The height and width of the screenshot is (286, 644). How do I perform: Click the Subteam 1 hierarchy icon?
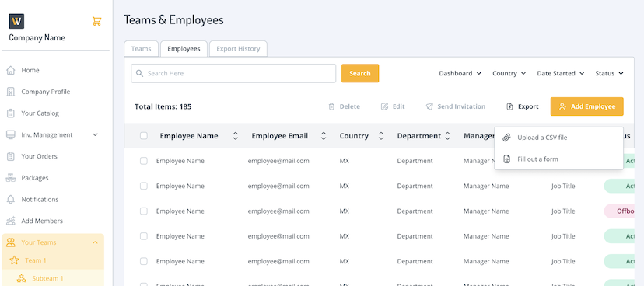21,278
